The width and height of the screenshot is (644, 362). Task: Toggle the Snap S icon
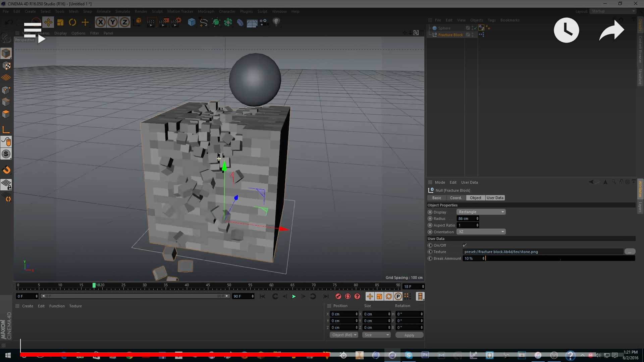6,154
